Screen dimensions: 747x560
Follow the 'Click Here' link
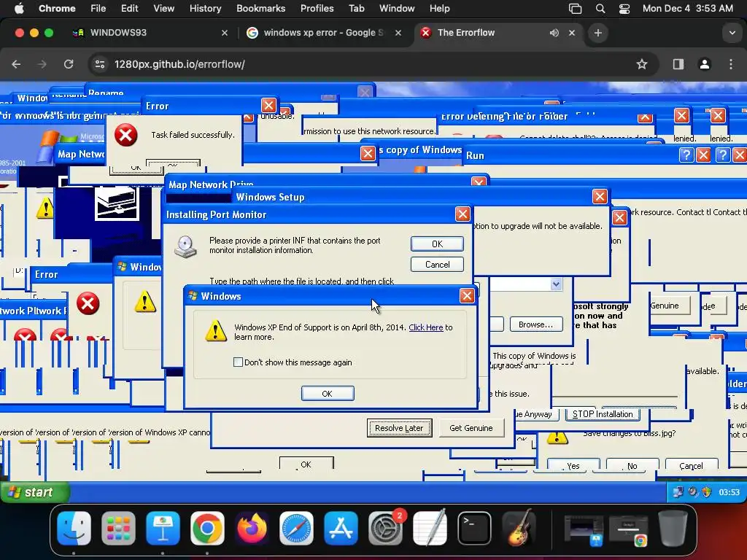tap(426, 327)
